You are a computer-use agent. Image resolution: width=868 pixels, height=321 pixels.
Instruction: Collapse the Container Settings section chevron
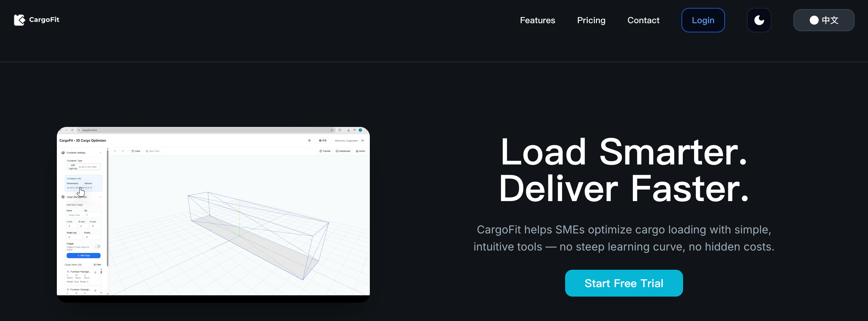pyautogui.click(x=101, y=153)
